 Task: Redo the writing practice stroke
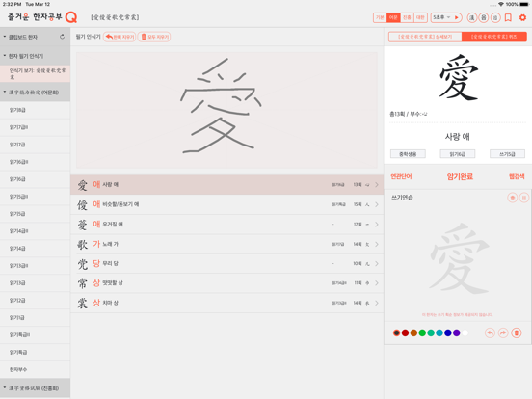pyautogui.click(x=503, y=332)
